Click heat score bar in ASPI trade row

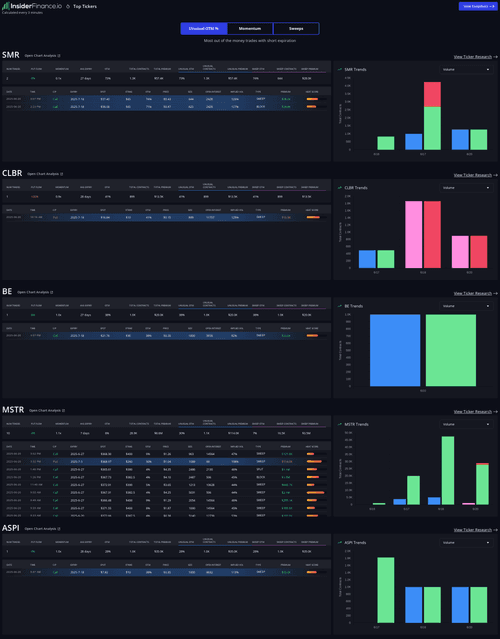(316, 572)
